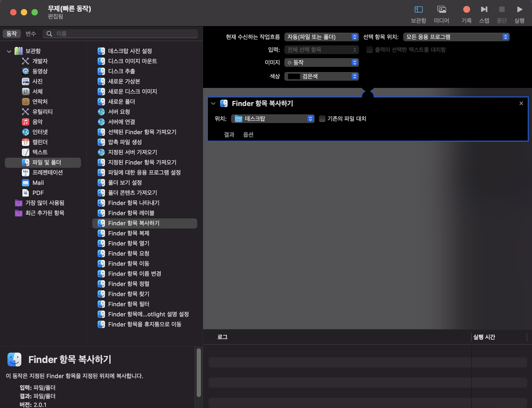Select the Music (음악) category icon
532x408 pixels.
pos(26,122)
